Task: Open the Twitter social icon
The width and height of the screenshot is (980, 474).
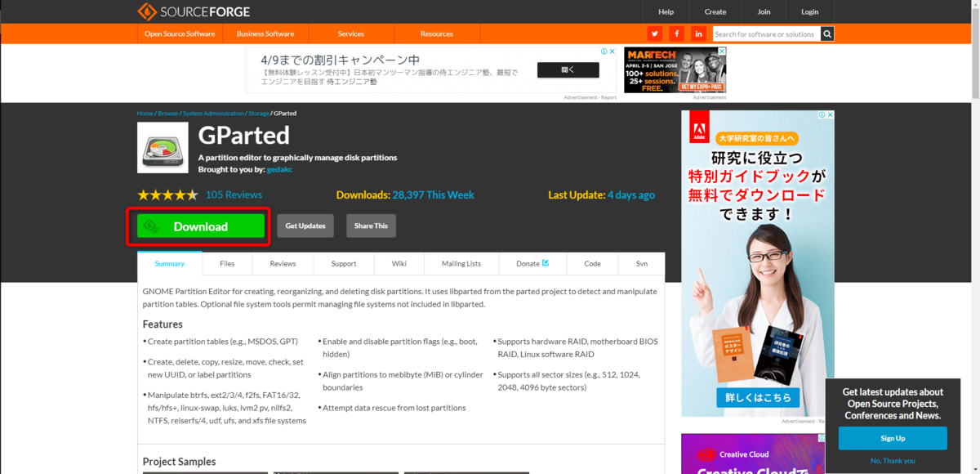Action: (654, 34)
